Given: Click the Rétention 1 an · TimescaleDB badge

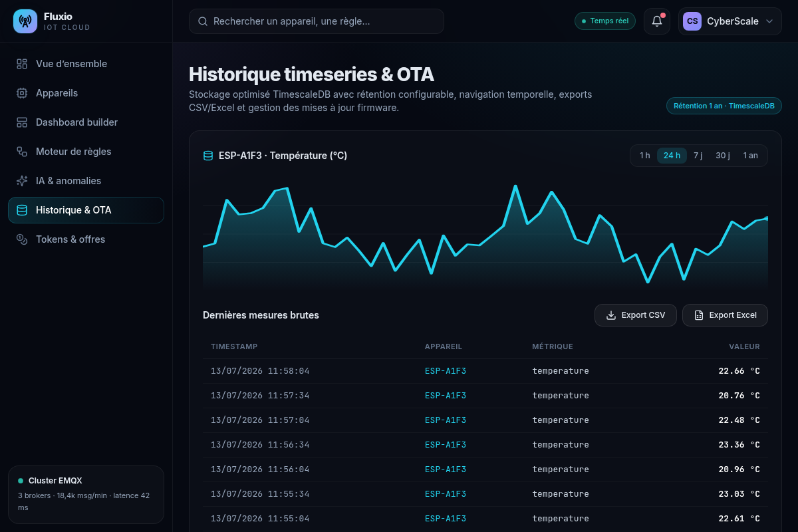Looking at the screenshot, I should click(724, 106).
